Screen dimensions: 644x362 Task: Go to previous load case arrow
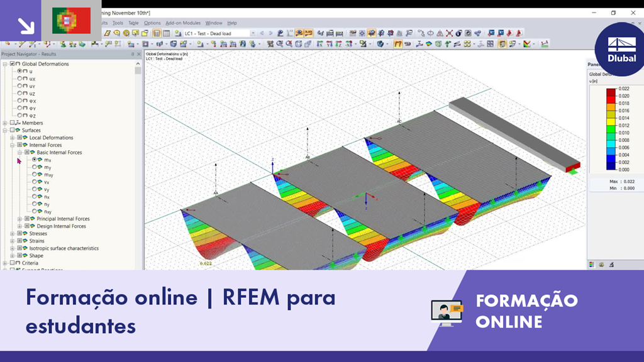point(262,33)
